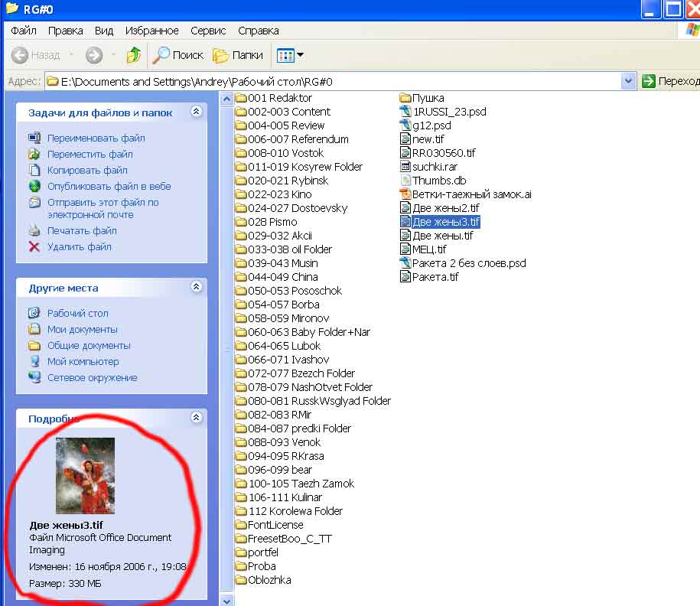Open the Сервис menu
This screenshot has width=700, height=606.
pos(208,31)
